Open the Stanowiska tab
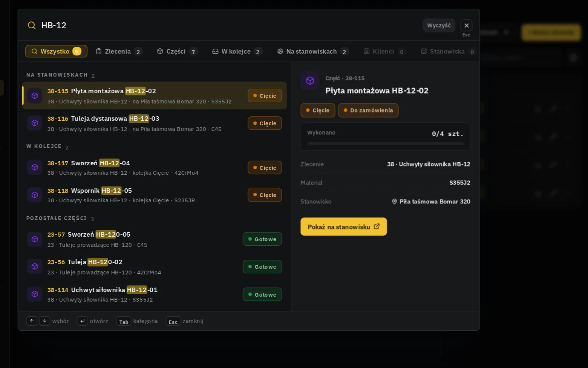 [x=447, y=51]
